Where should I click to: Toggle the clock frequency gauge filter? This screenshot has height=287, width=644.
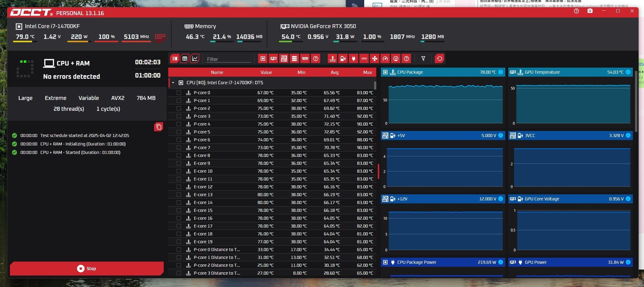385,59
